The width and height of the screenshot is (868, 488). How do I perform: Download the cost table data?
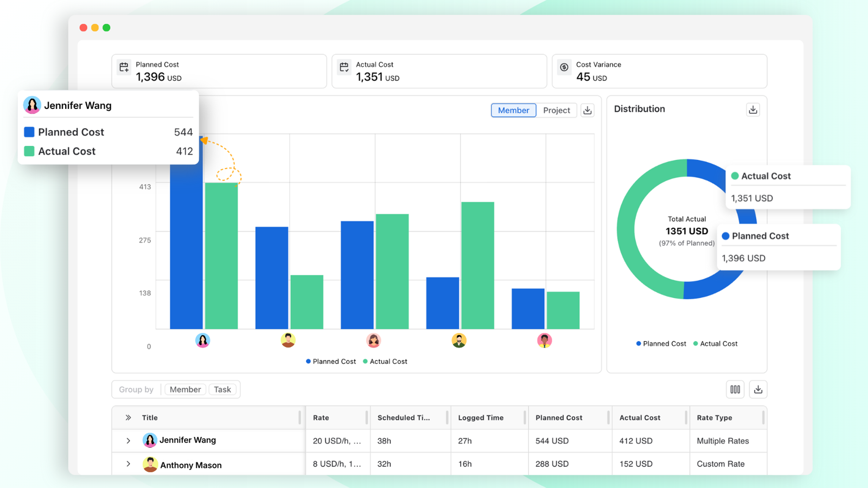pyautogui.click(x=758, y=389)
